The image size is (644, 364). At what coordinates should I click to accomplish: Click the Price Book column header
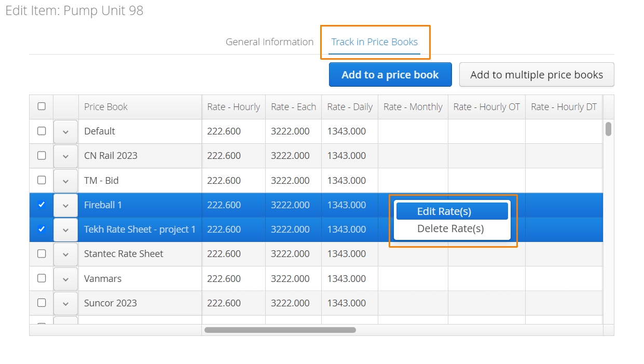pos(140,107)
